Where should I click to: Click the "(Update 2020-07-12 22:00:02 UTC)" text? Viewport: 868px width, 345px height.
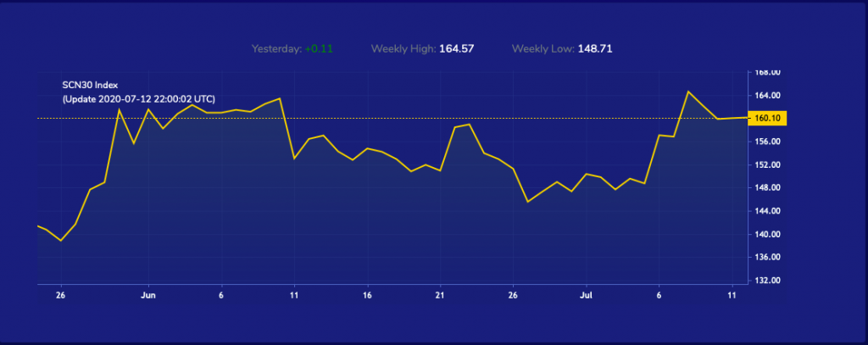[138, 99]
